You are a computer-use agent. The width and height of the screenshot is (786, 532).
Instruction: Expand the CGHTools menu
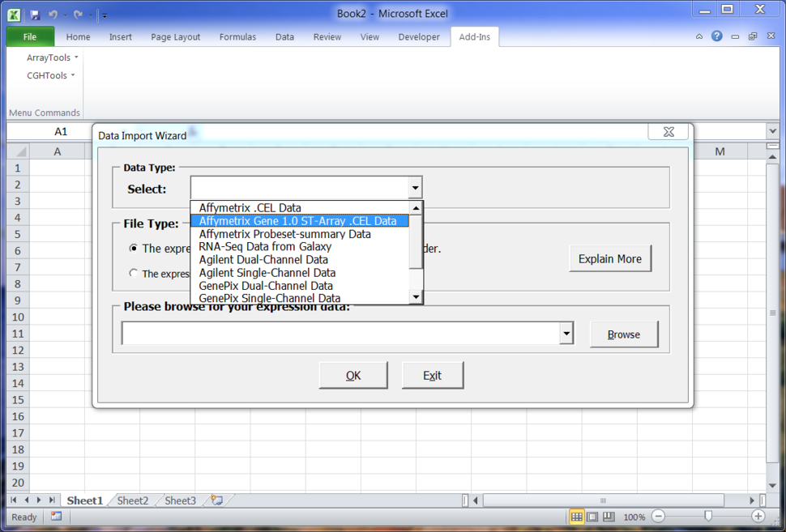[50, 75]
